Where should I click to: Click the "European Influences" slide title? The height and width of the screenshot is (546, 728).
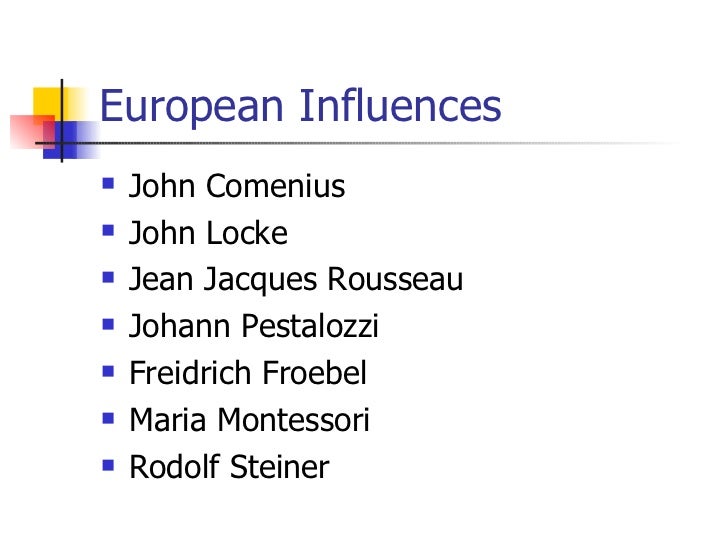click(x=300, y=106)
